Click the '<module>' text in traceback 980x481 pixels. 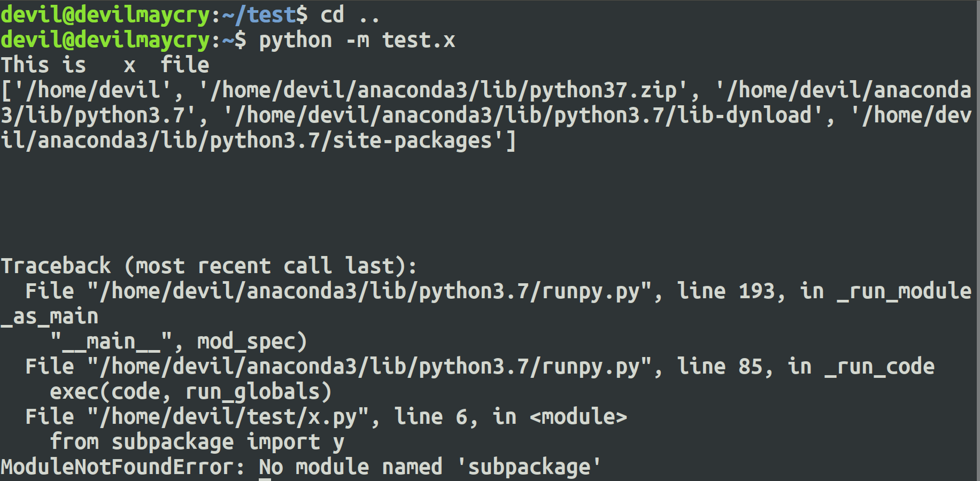tap(578, 417)
